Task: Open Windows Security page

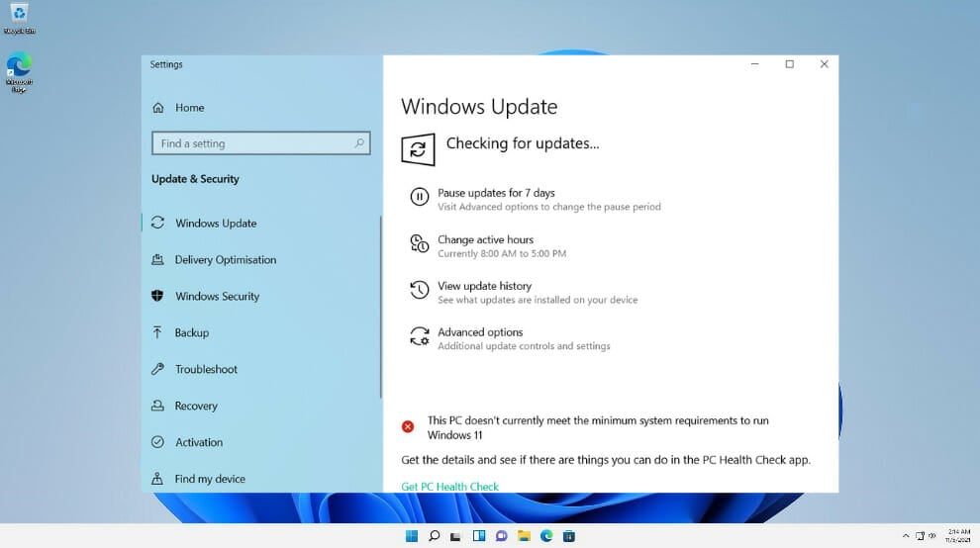Action: [217, 296]
